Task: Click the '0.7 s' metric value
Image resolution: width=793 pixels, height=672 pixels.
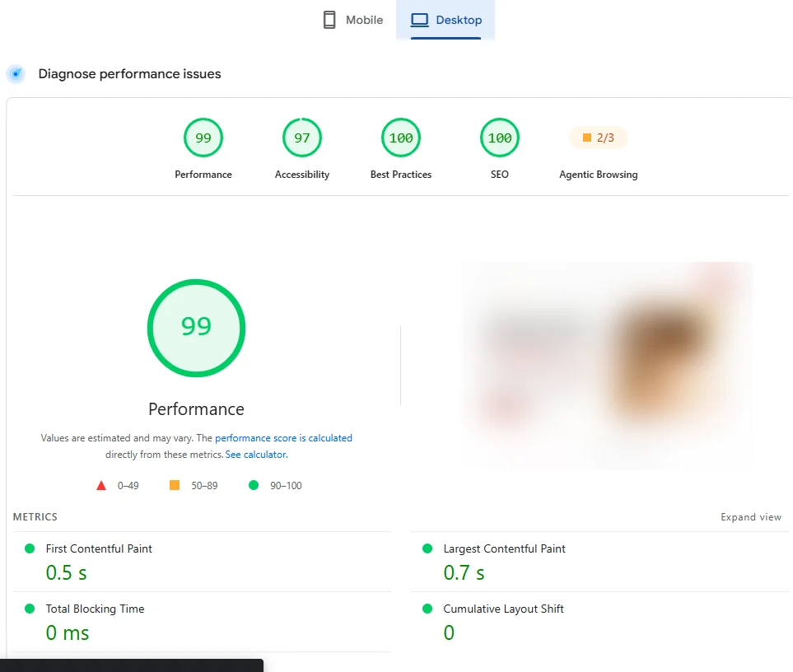Action: [464, 573]
